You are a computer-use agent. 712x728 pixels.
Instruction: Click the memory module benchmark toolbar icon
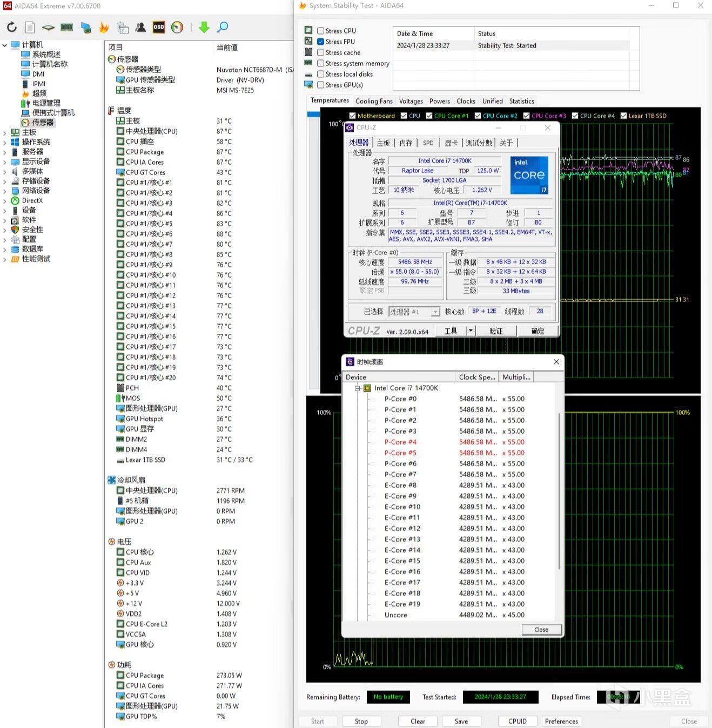point(67,27)
